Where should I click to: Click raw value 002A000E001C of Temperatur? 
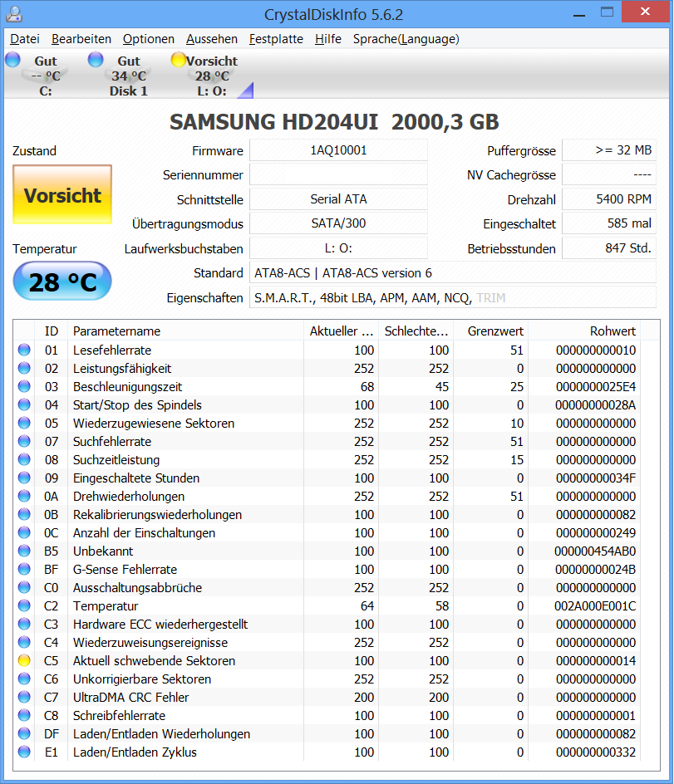(595, 606)
